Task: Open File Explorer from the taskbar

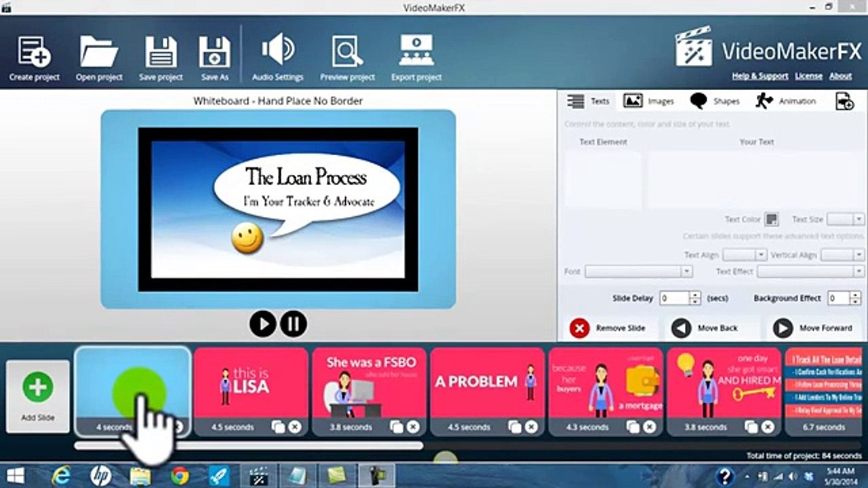Action: (x=140, y=476)
